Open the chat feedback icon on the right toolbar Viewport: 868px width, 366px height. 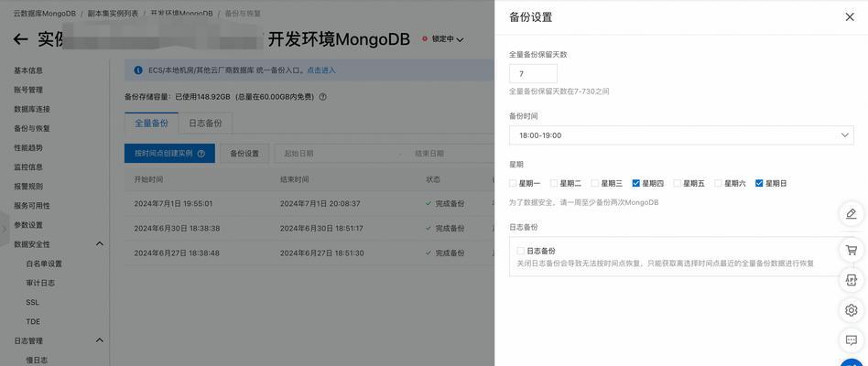tap(852, 339)
